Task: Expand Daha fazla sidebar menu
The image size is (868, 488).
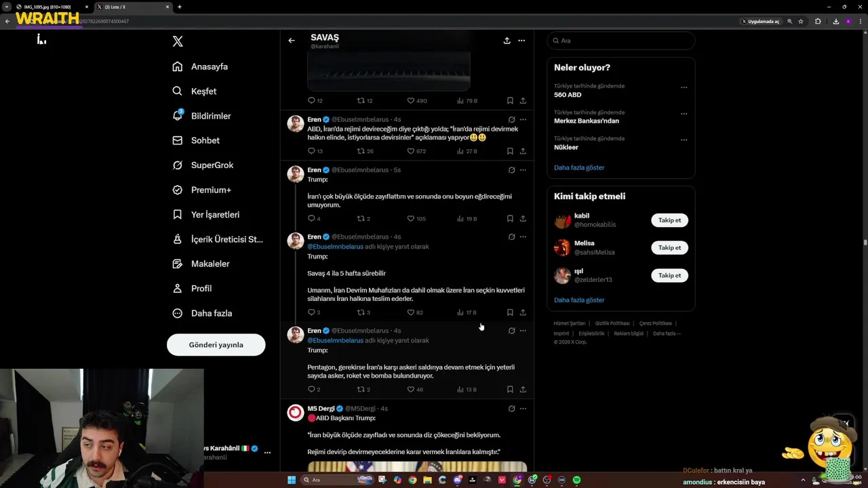Action: (202, 313)
